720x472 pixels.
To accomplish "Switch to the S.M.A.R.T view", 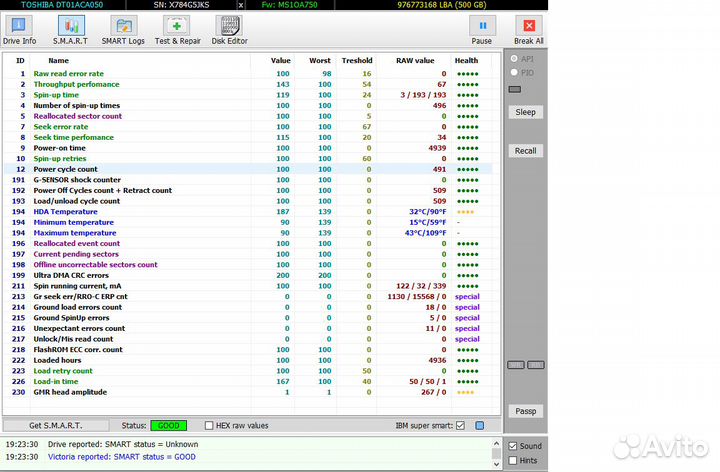I will click(x=71, y=30).
